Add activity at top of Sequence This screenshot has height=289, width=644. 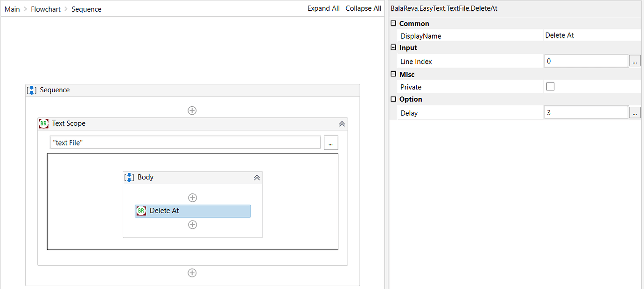click(x=192, y=110)
